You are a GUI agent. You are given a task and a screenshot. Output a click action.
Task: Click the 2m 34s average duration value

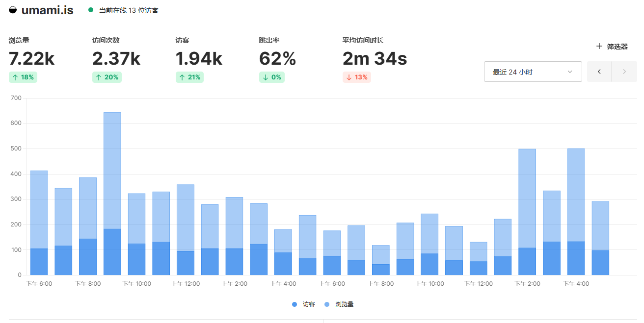click(x=375, y=59)
